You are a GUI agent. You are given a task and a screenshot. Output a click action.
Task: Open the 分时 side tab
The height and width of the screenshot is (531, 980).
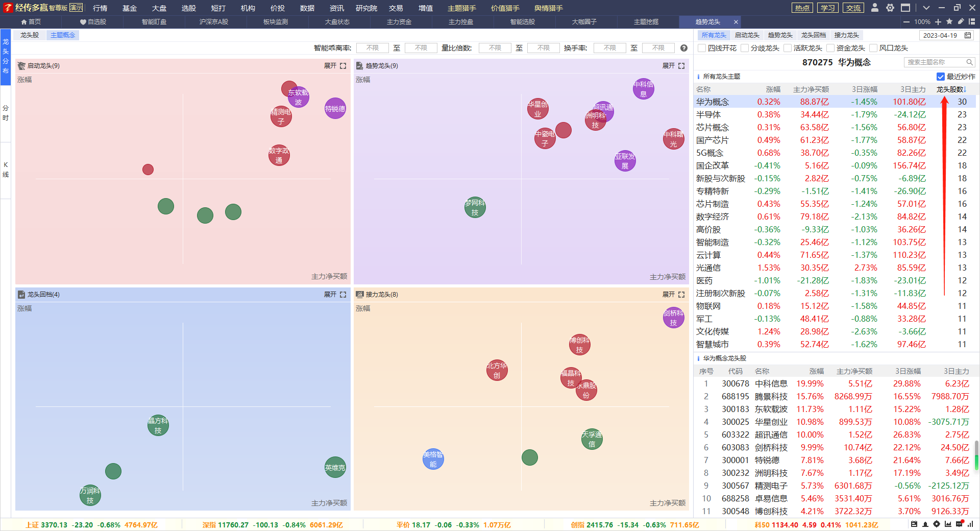coord(6,113)
